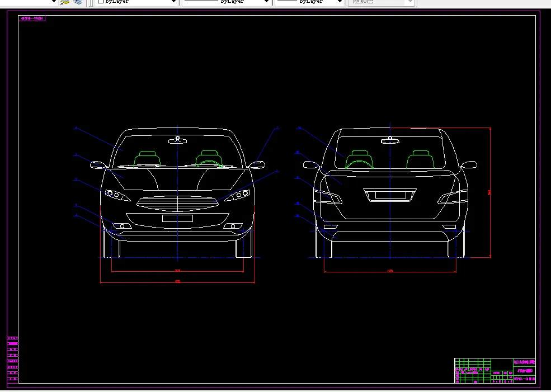The image size is (551, 392).
Task: Select the magenta label in sheet's top-left corner
Action: point(32,18)
